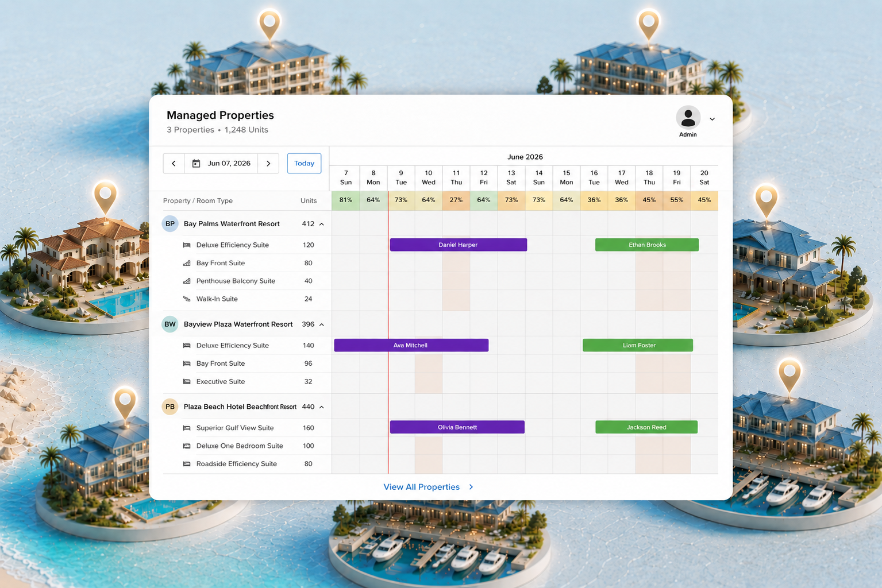Select the 8 Mon column header
Screen dimensions: 882x588
click(373, 177)
